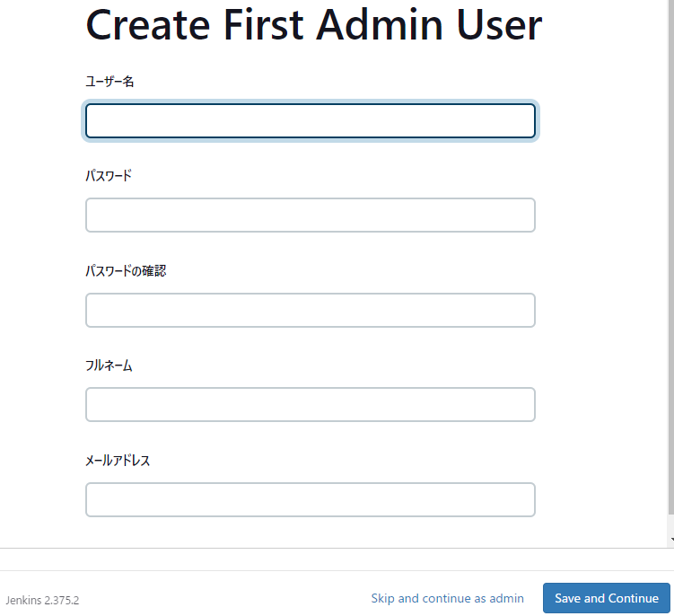674x616 pixels.
Task: Click the パスワードの確認 label text
Action: point(126,270)
